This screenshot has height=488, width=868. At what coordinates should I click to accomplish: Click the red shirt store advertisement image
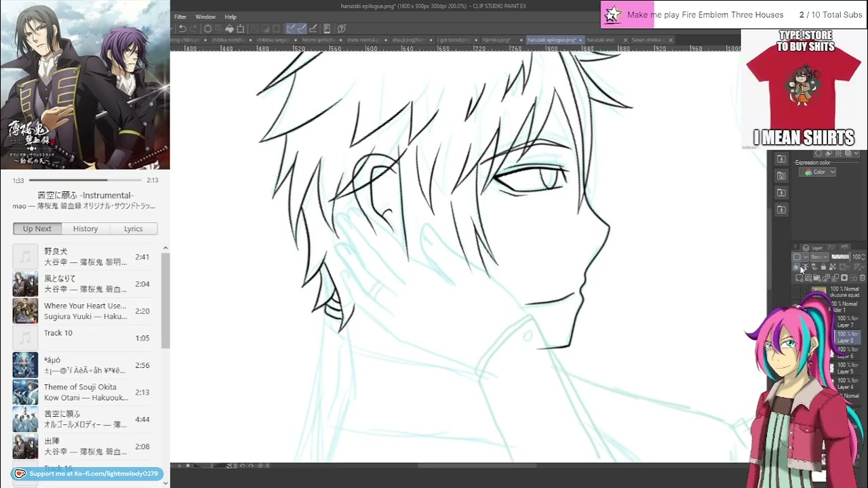[x=804, y=88]
